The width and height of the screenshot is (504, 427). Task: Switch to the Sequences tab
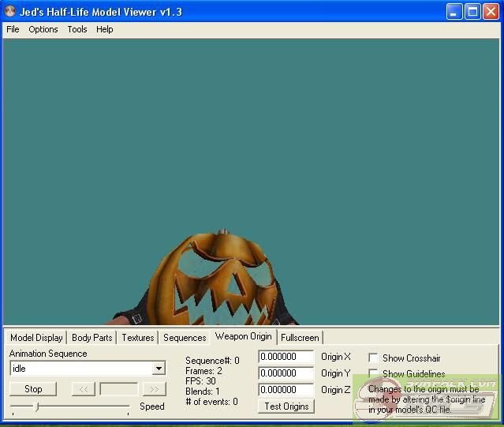pos(185,338)
